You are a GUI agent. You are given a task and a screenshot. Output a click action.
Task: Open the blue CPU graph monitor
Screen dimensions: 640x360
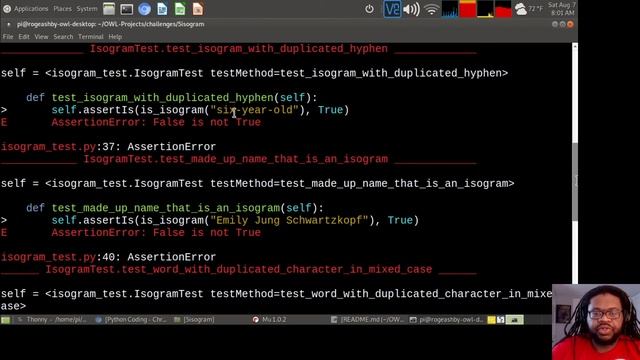[x=449, y=9]
